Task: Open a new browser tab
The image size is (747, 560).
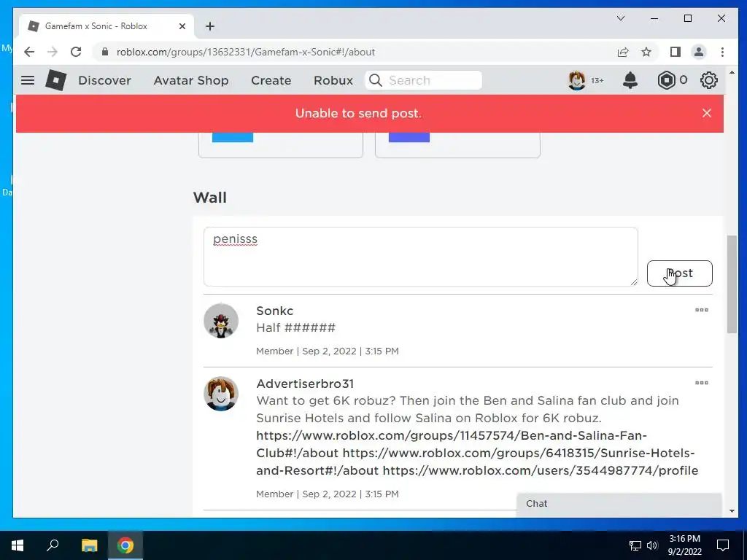Action: (209, 26)
